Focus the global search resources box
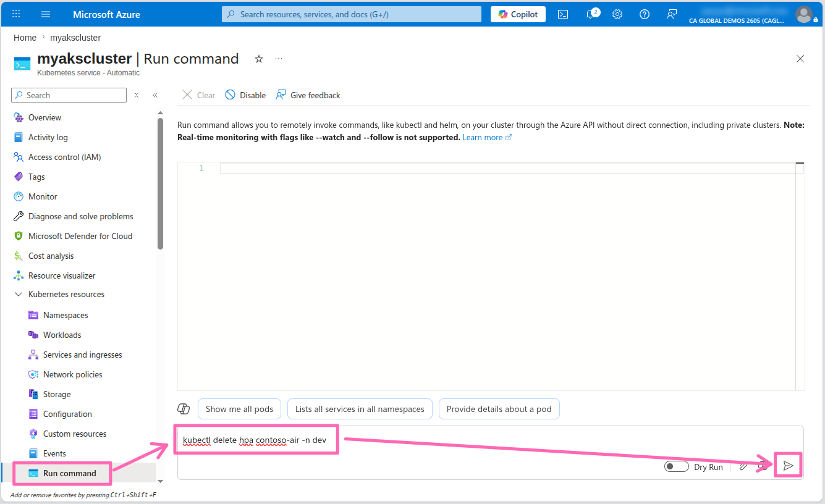Screen dimensions: 825x504 coord(352,14)
